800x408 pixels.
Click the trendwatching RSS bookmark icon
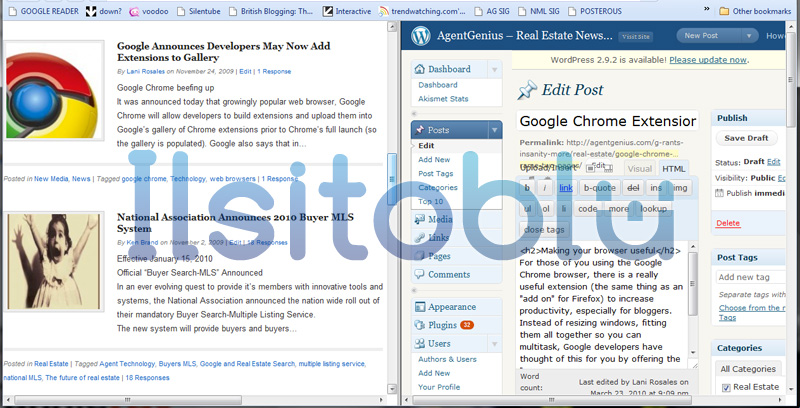[384, 11]
